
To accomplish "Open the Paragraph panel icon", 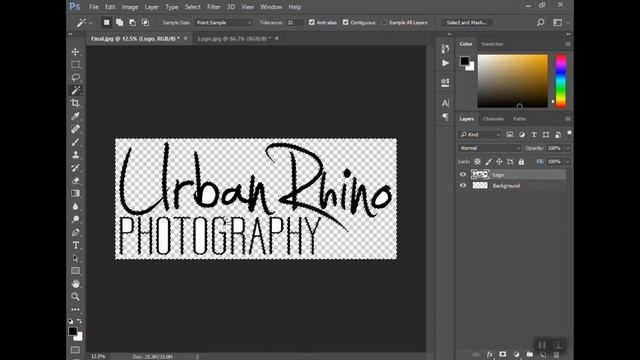I will [445, 117].
